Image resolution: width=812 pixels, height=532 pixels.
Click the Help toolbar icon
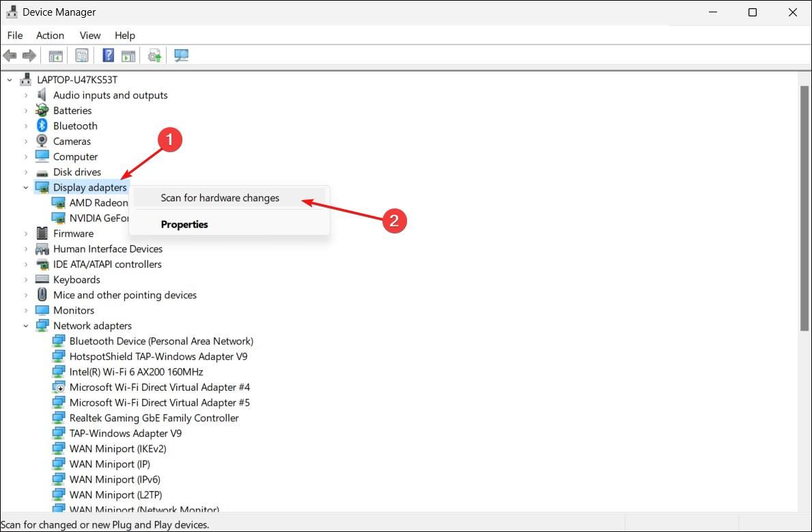[107, 55]
